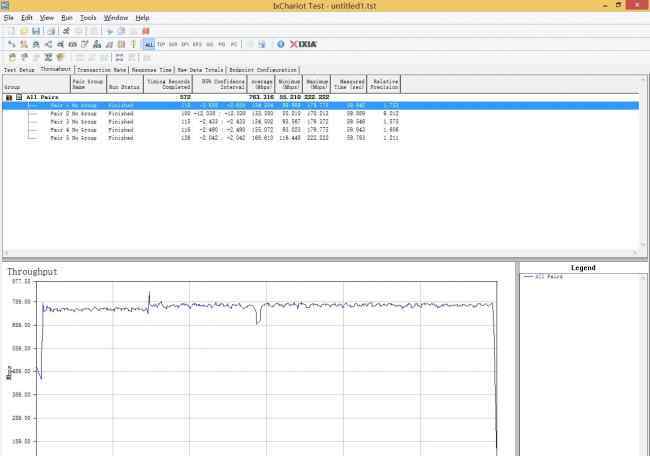650x456 pixels.
Task: Open the Endpoint Configuration tab
Action: point(263,70)
